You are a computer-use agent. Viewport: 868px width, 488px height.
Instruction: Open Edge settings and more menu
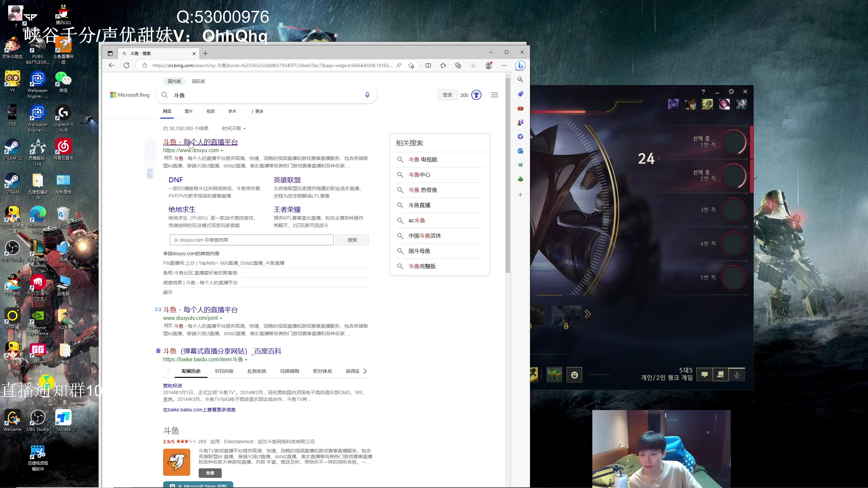[504, 65]
